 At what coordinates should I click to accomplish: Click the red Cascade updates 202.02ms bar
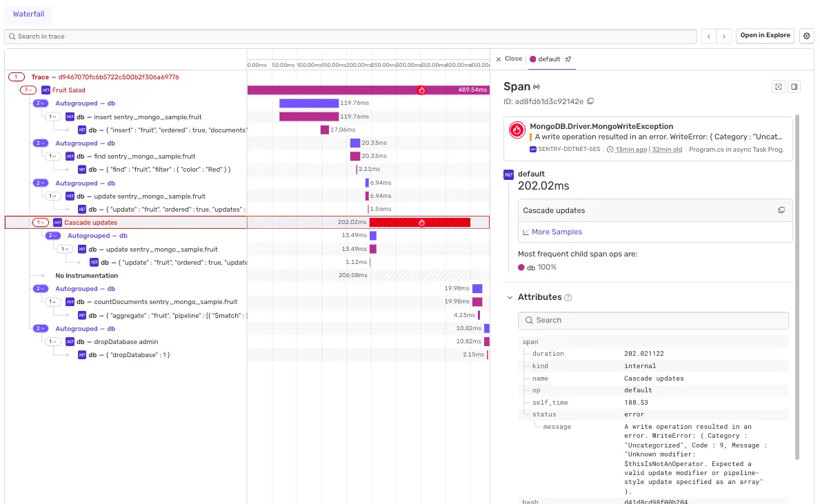(419, 223)
